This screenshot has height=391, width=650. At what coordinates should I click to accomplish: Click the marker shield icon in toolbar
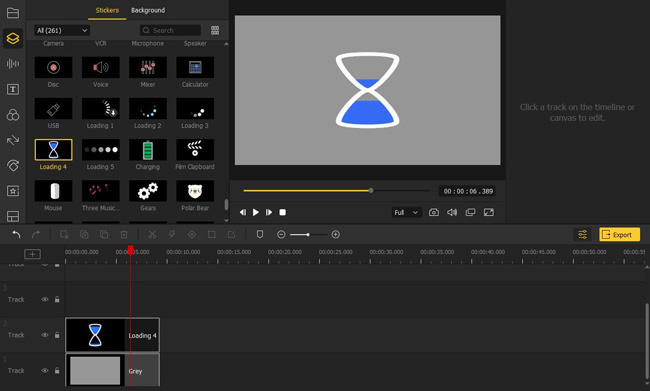[260, 235]
